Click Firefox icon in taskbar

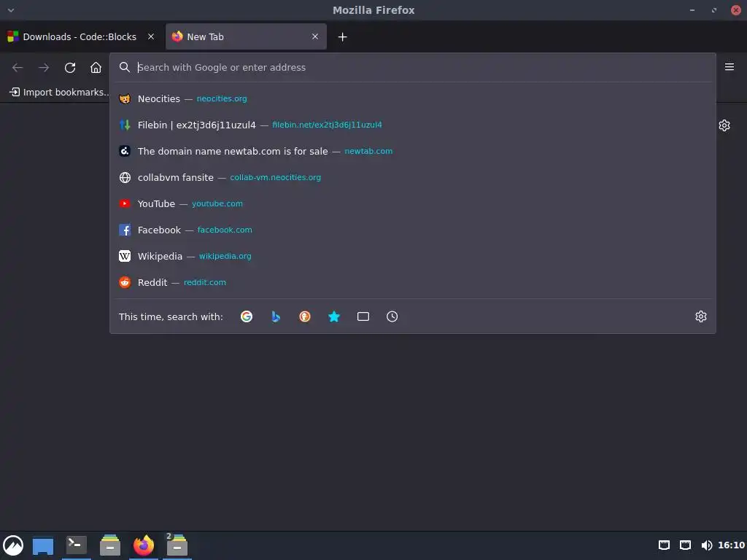click(144, 545)
